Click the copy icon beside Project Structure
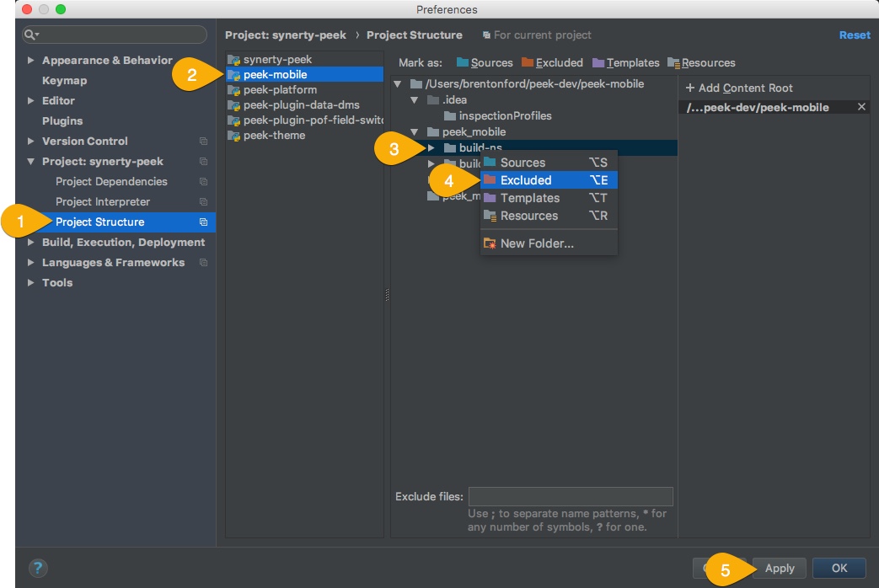The height and width of the screenshot is (588, 879). click(203, 222)
